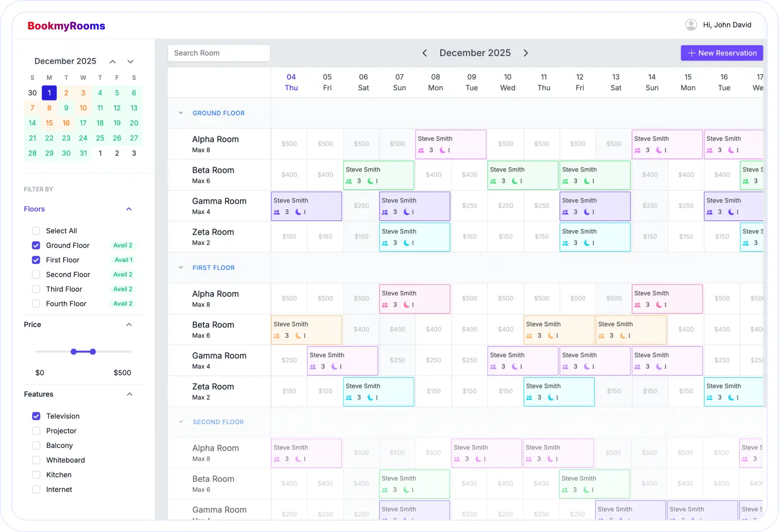
Task: Click guests icon in Ground Floor Alpha Room Dec 08 booking
Action: tap(421, 150)
